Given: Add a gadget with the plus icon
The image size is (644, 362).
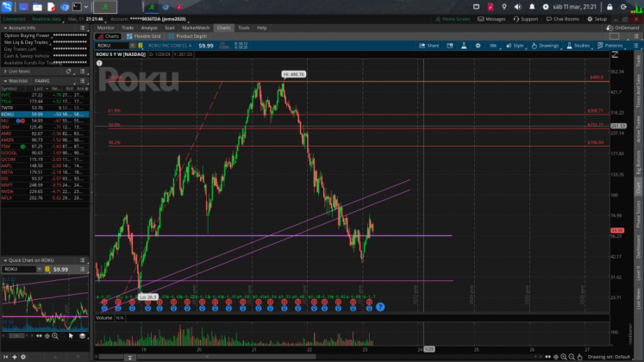Looking at the screenshot, I should [15, 357].
